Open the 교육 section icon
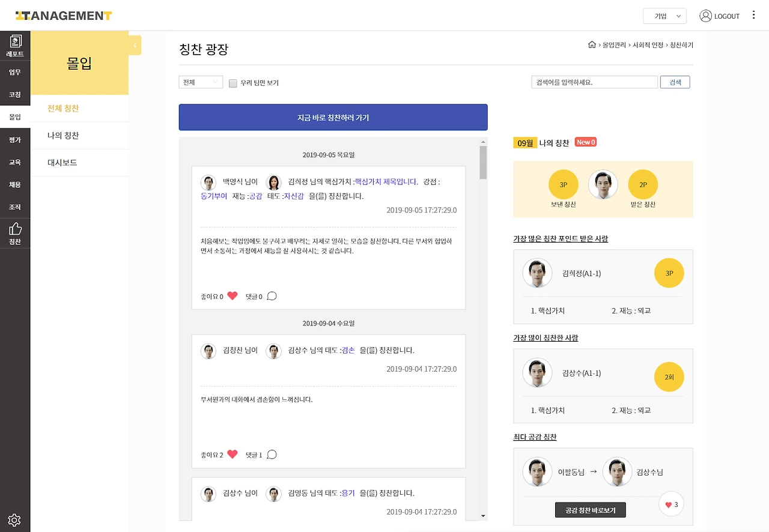This screenshot has width=769, height=532. [x=14, y=162]
